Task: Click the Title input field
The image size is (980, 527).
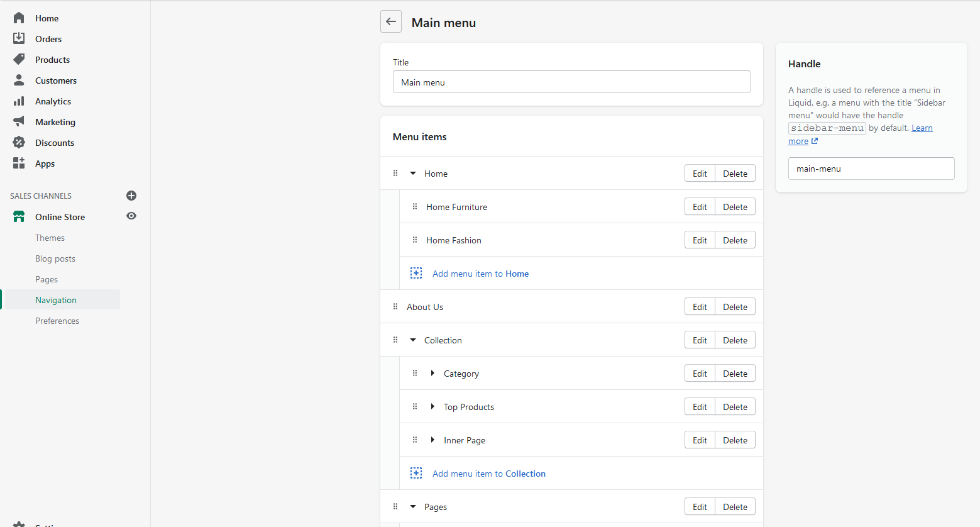Action: pyautogui.click(x=571, y=82)
